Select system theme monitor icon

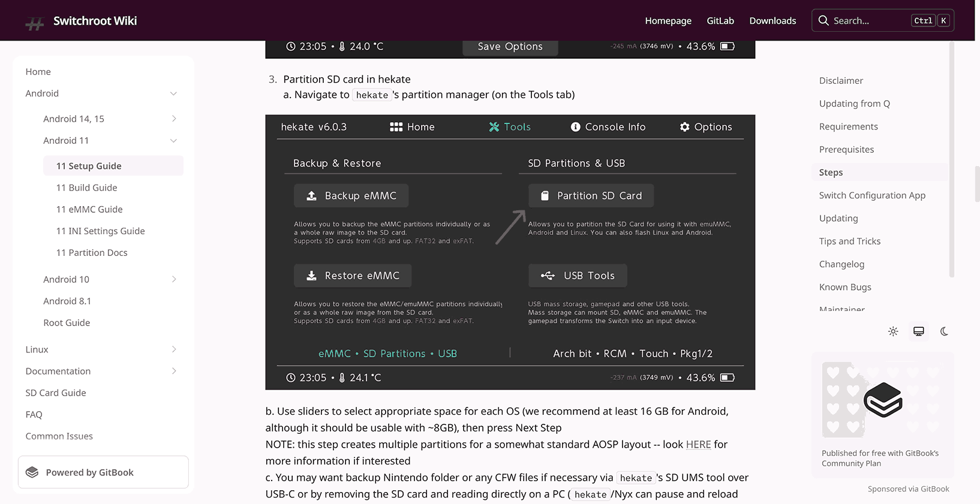[918, 331]
